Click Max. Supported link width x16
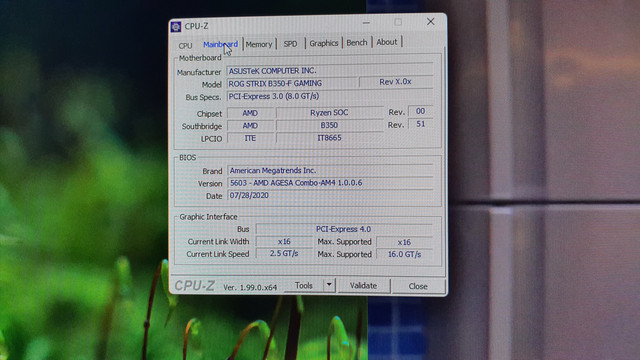Image resolution: width=640 pixels, height=360 pixels. click(x=404, y=242)
